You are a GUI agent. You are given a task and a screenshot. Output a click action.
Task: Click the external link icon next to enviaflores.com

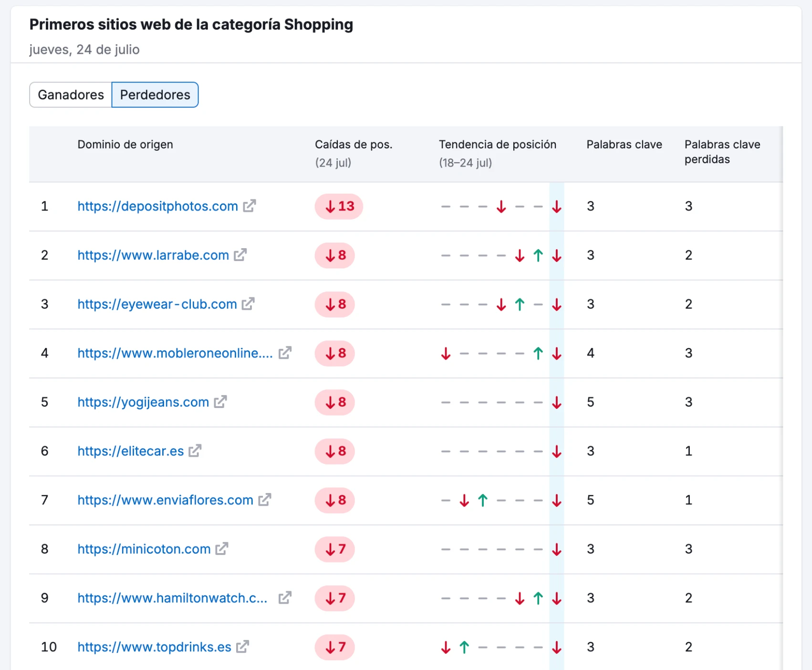click(265, 500)
